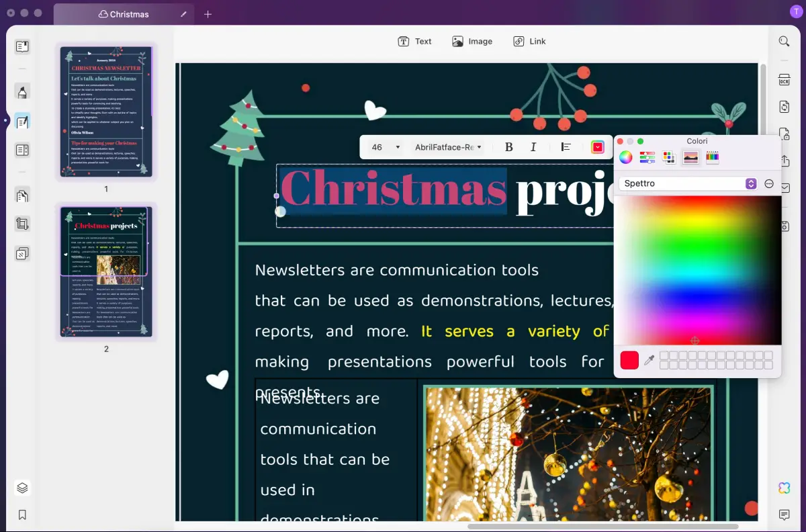Expand the AbrilFatface font family dropdown
This screenshot has width=806, height=532.
pos(448,147)
